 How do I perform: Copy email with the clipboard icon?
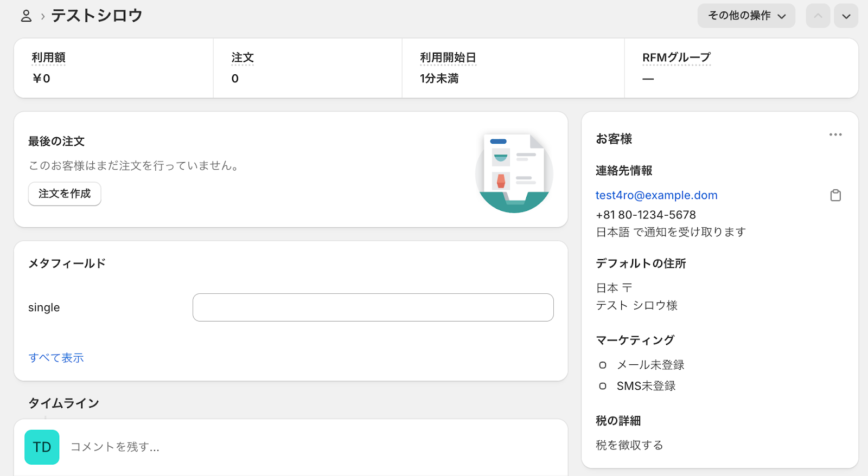pos(835,195)
